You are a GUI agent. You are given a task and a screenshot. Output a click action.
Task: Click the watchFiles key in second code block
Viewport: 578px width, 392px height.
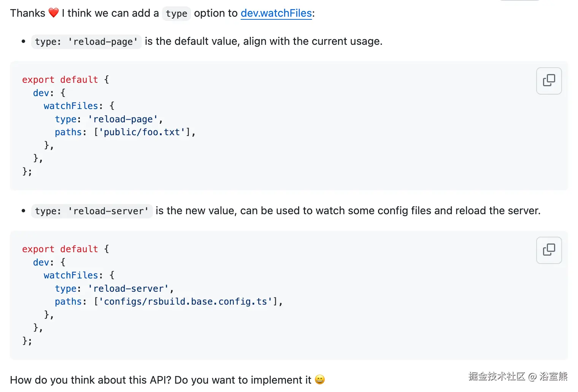(71, 275)
